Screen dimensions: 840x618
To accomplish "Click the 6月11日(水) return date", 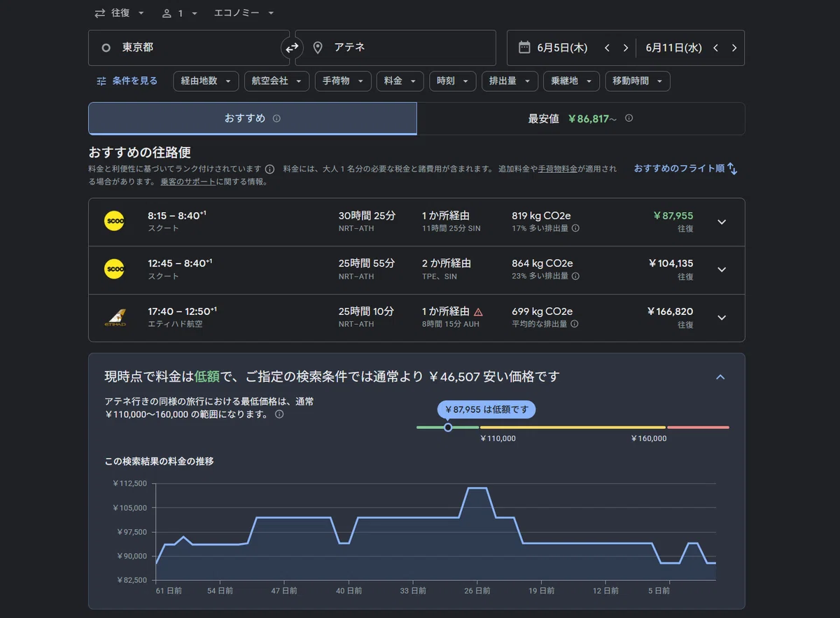I will click(x=673, y=48).
